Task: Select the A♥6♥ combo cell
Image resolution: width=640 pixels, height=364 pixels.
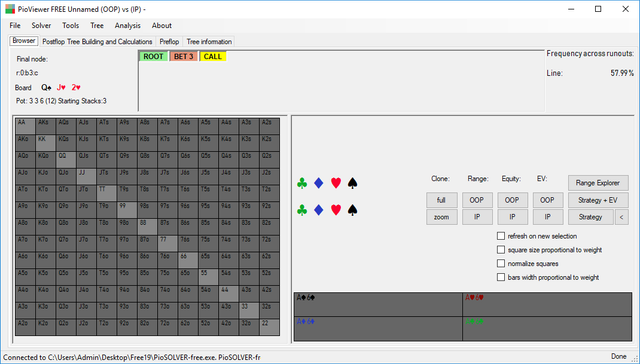Action: (x=547, y=304)
